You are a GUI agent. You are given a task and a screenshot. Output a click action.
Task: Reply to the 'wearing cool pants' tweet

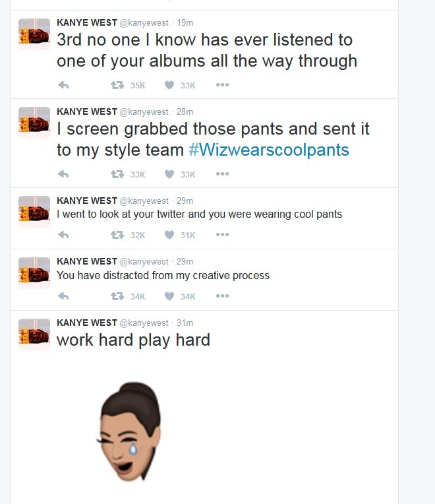tap(63, 235)
